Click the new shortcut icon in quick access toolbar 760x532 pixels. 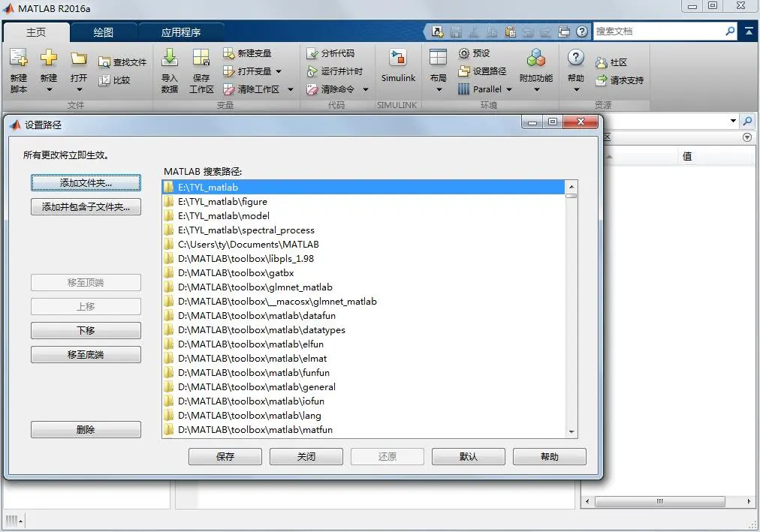(x=437, y=32)
